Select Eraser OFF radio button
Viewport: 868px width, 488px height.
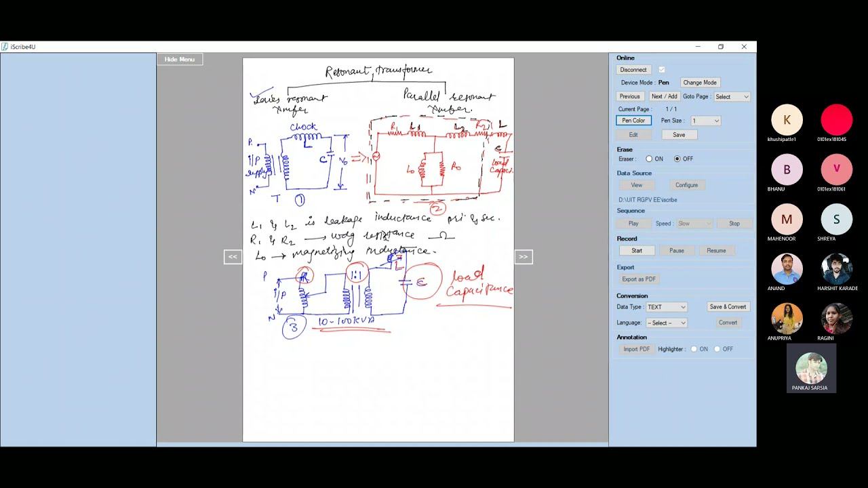point(677,159)
